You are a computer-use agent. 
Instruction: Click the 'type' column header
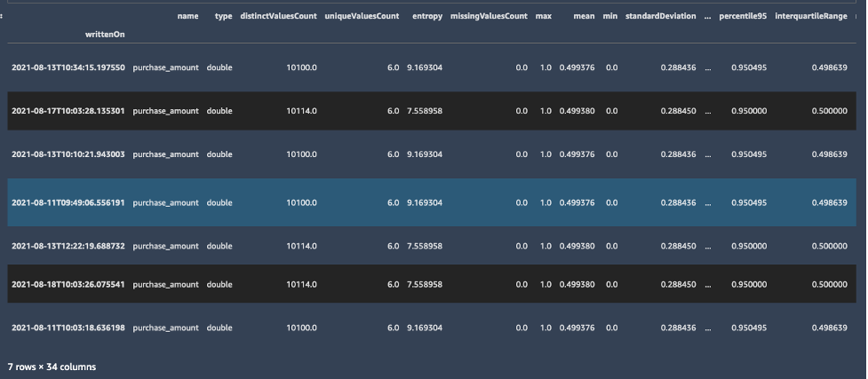point(224,16)
